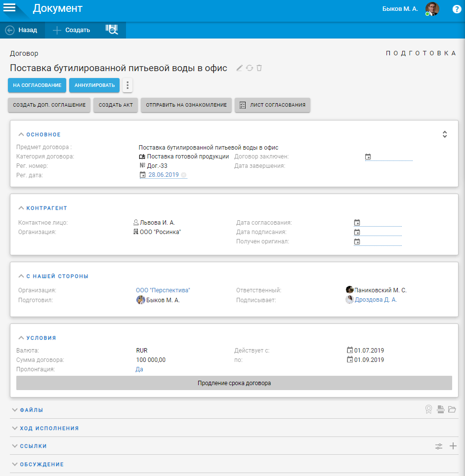Open the help question mark icon
This screenshot has height=476, width=465.
[x=457, y=9]
